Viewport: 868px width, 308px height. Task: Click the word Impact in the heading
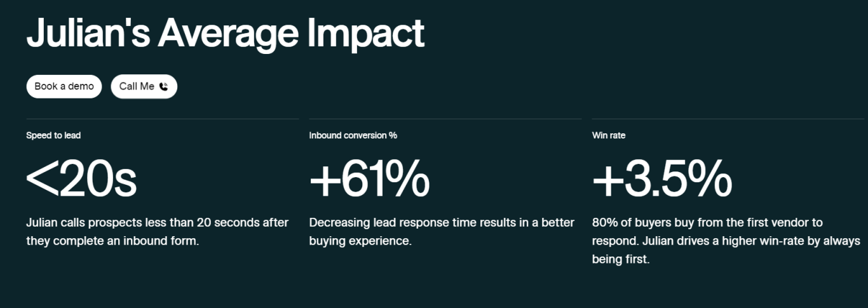[x=366, y=34]
